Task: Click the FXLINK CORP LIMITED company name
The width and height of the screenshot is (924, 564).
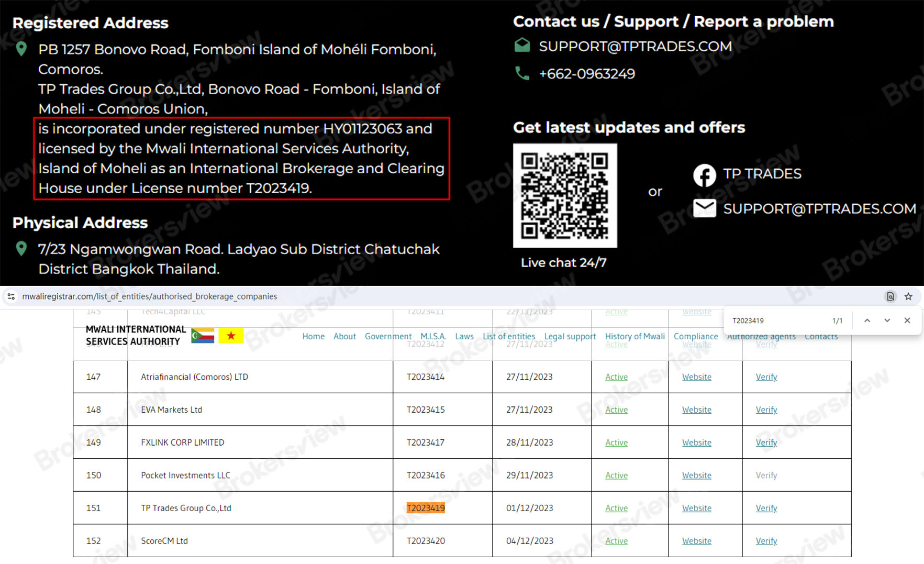Action: 182,443
